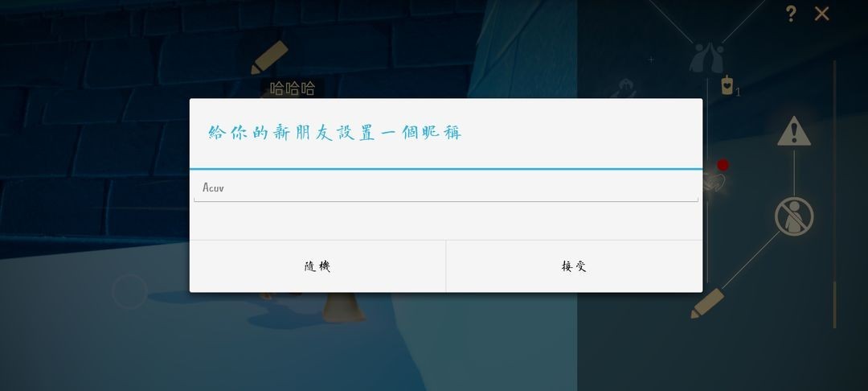Click the 隨機 random nickname button

[317, 265]
